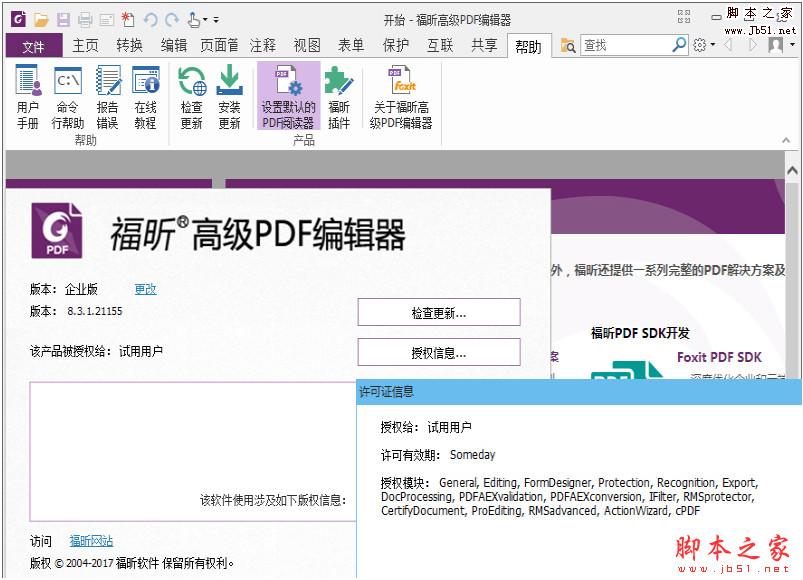Switch to the 编辑 tab
The image size is (803, 580).
click(174, 46)
